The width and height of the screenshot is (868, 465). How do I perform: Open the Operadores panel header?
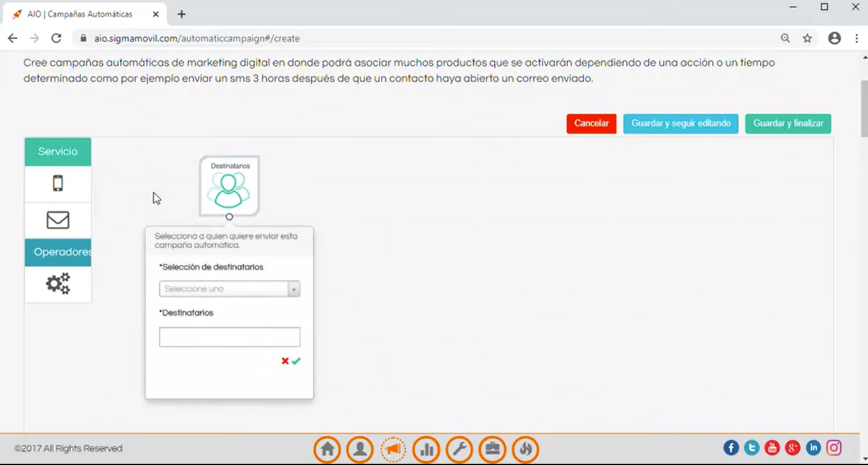pos(58,252)
